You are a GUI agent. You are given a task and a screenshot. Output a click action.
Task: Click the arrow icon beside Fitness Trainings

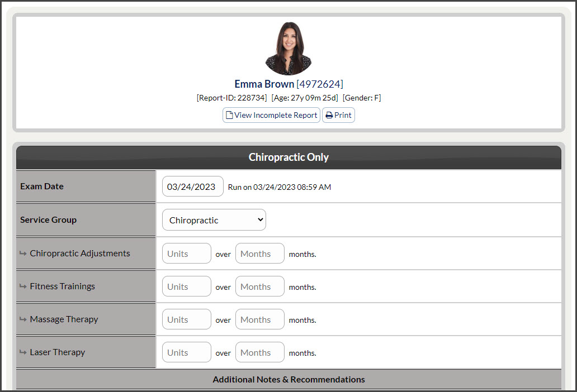(x=23, y=286)
